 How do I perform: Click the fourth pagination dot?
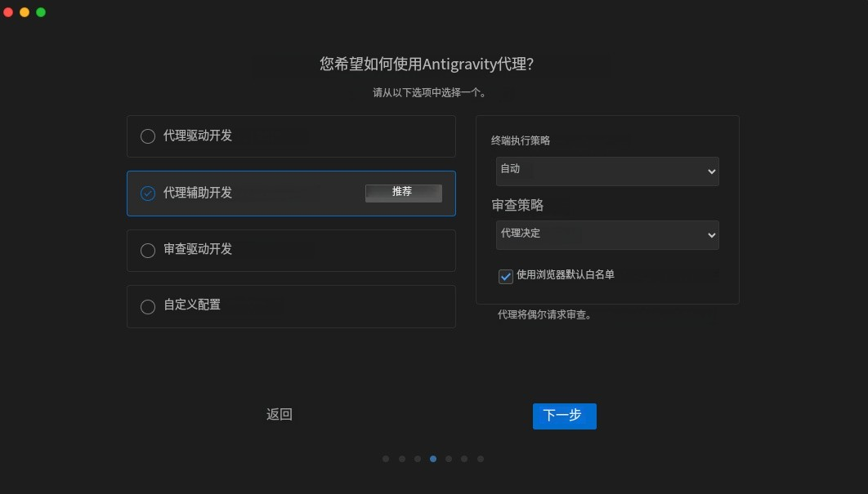tap(432, 458)
